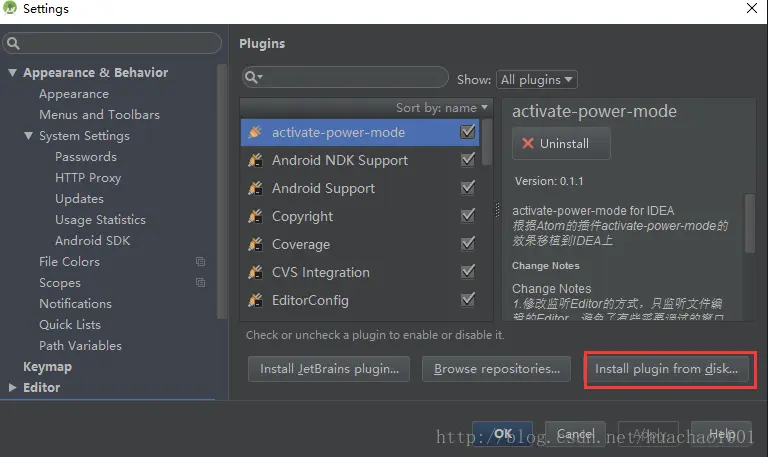Select the CVS Integration plugin row
Screen dimensions: 768x457
tap(360, 272)
